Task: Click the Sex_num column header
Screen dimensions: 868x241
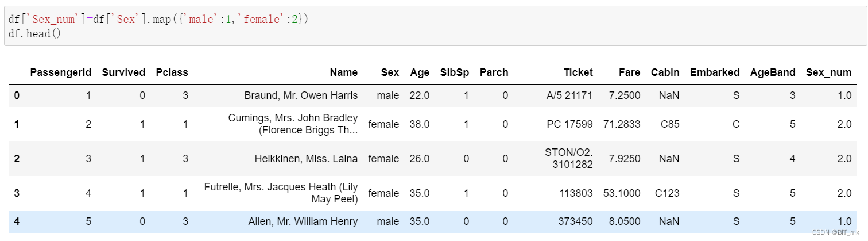Action: pyautogui.click(x=828, y=72)
